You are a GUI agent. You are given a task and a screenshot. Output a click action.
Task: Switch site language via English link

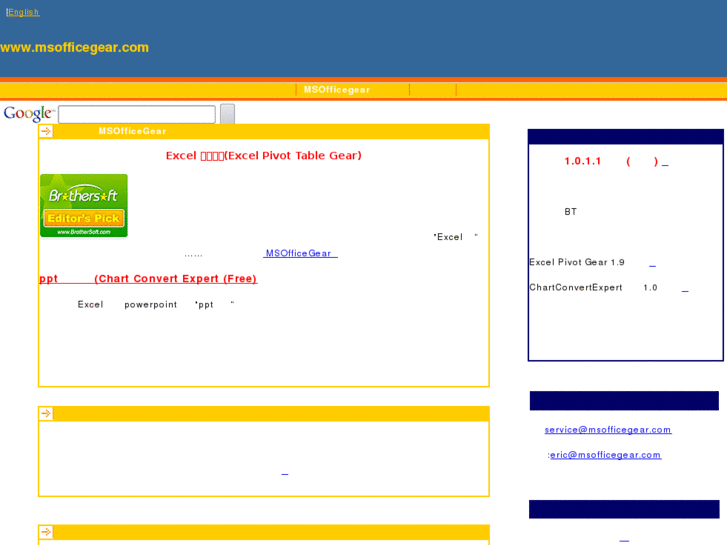pyautogui.click(x=23, y=12)
